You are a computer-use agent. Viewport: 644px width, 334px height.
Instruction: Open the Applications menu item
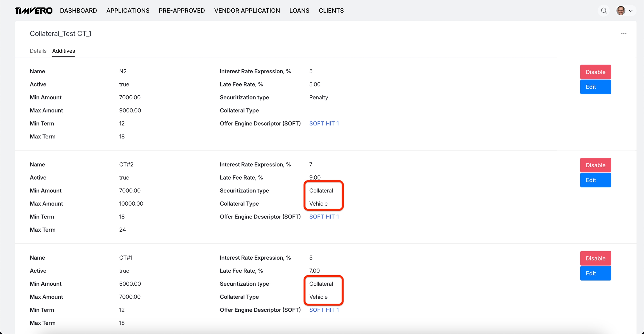pyautogui.click(x=128, y=11)
